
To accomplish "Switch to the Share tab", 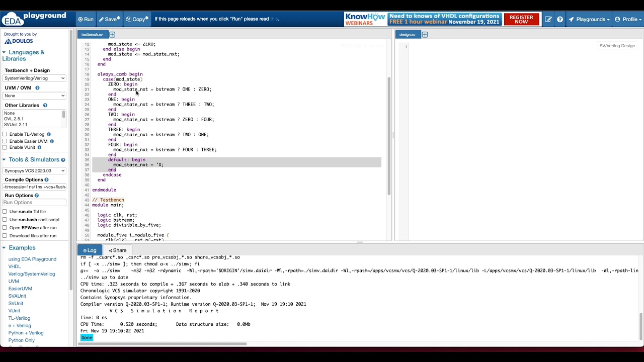I will [x=118, y=250].
